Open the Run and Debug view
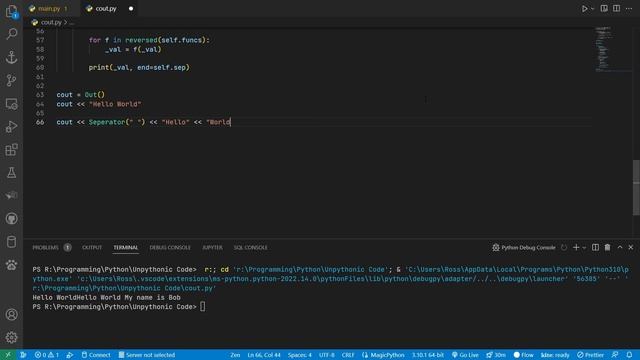 tap(11, 127)
